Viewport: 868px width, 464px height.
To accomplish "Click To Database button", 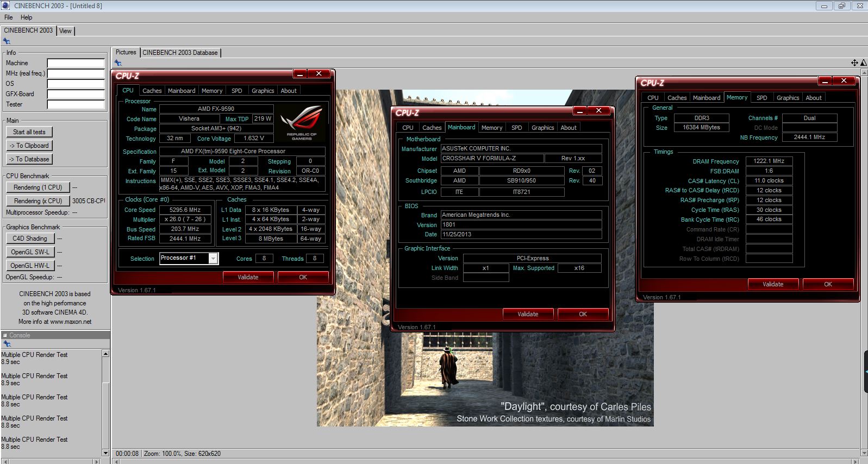I will pyautogui.click(x=29, y=159).
